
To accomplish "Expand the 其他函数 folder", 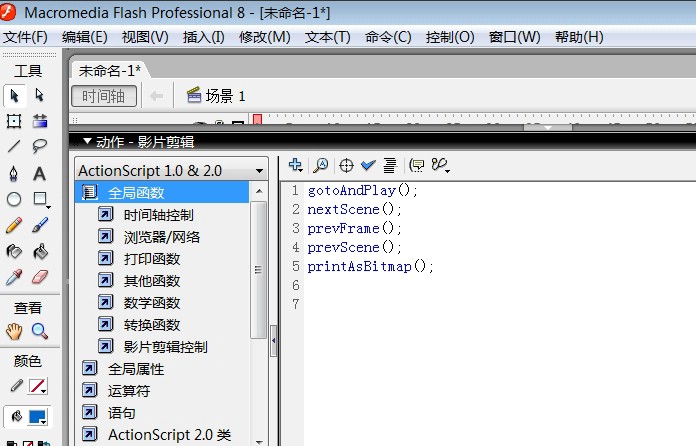I will tap(106, 280).
